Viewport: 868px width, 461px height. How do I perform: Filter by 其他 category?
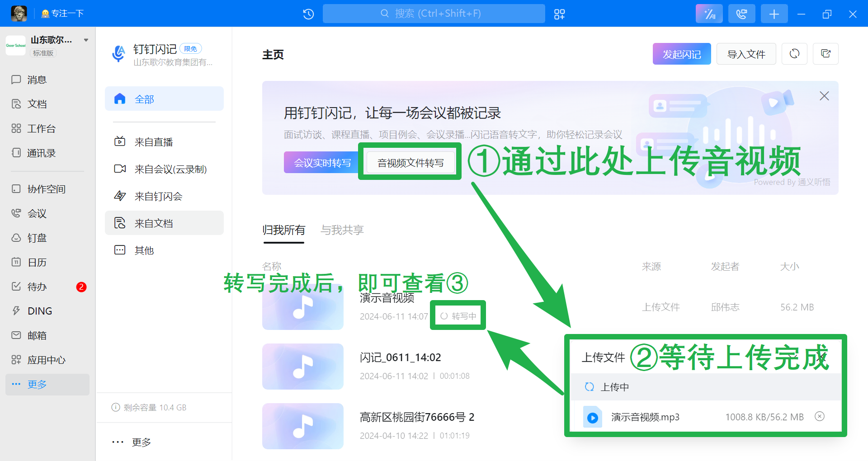point(164,250)
